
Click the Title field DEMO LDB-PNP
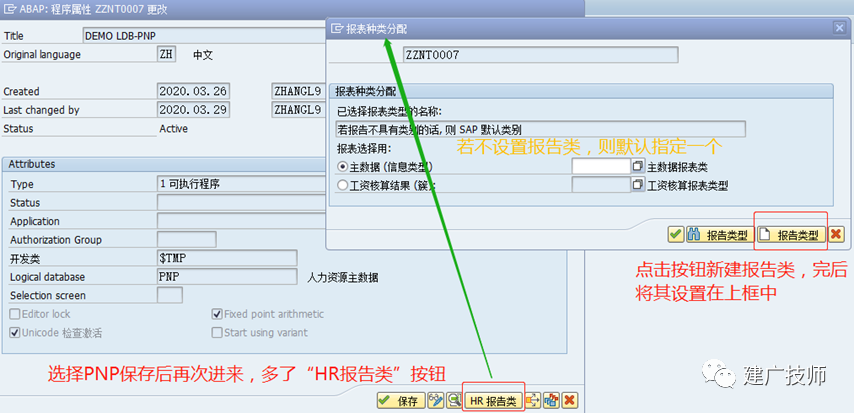click(204, 36)
